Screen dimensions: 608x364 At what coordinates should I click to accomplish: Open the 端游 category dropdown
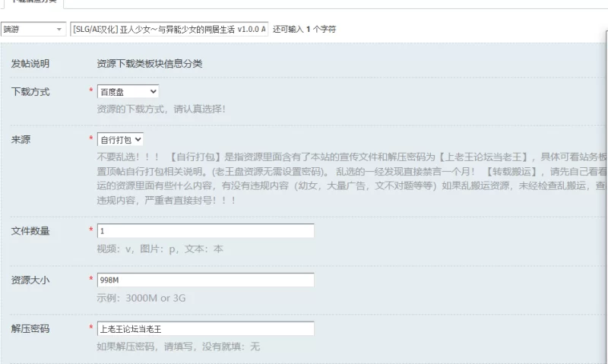coord(33,29)
